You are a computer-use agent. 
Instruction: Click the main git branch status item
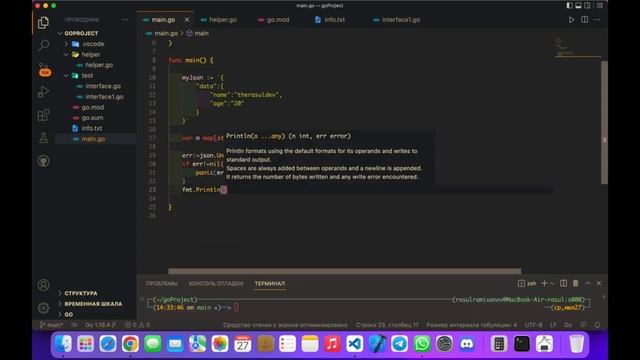(x=52, y=325)
